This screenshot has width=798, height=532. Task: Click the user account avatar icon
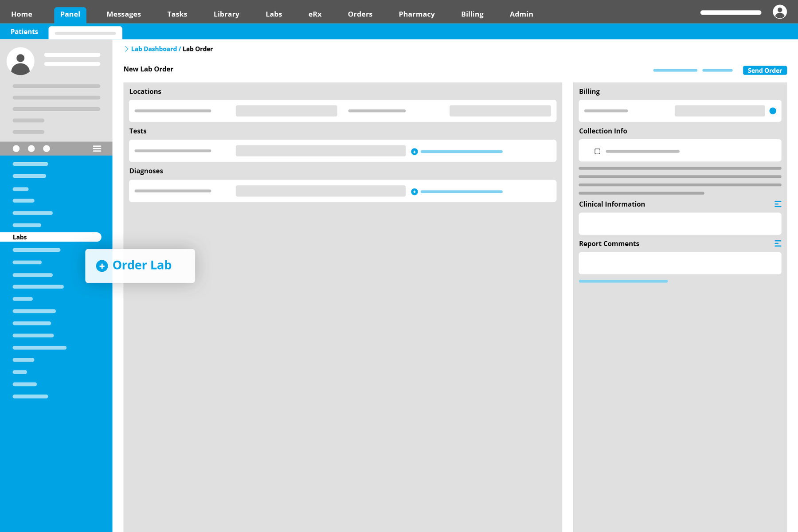tap(779, 12)
